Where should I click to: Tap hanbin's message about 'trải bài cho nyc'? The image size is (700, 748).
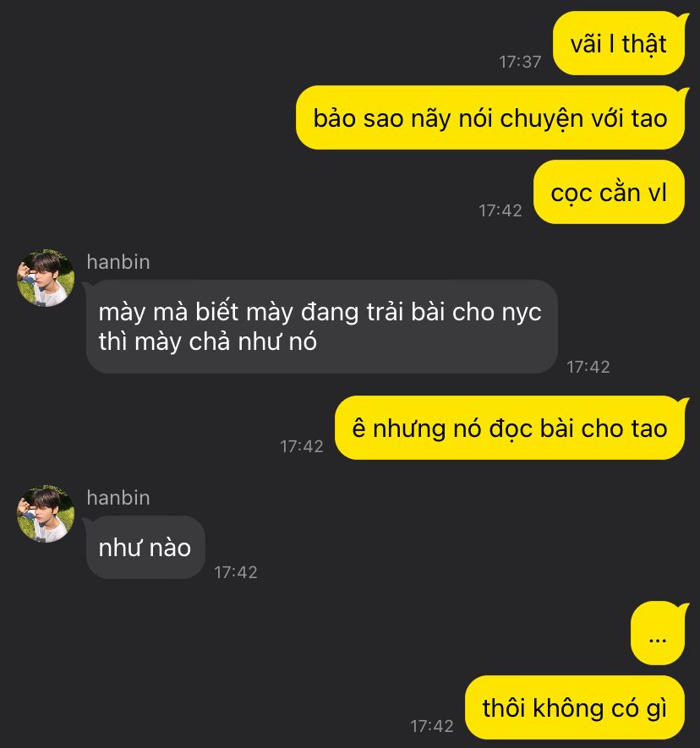pos(322,327)
